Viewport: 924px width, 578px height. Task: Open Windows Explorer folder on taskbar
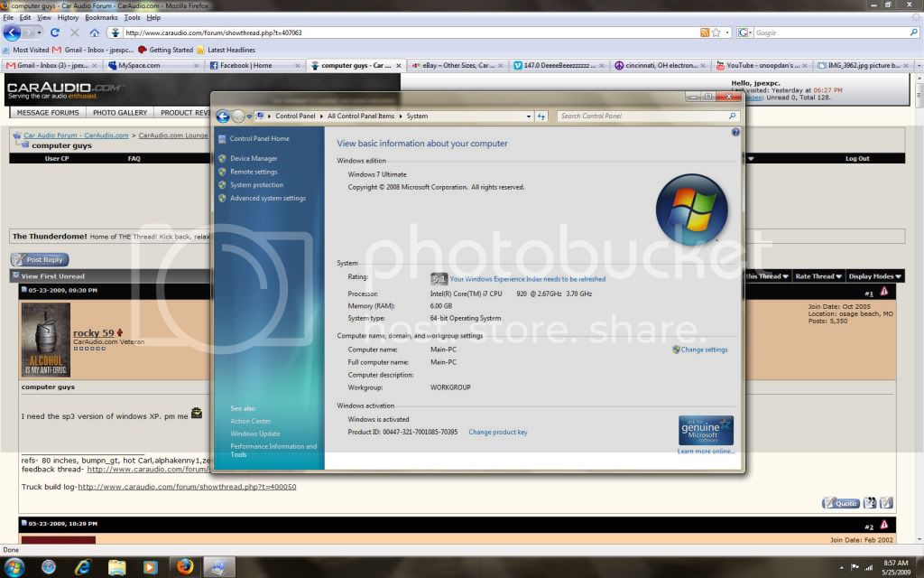tap(116, 567)
